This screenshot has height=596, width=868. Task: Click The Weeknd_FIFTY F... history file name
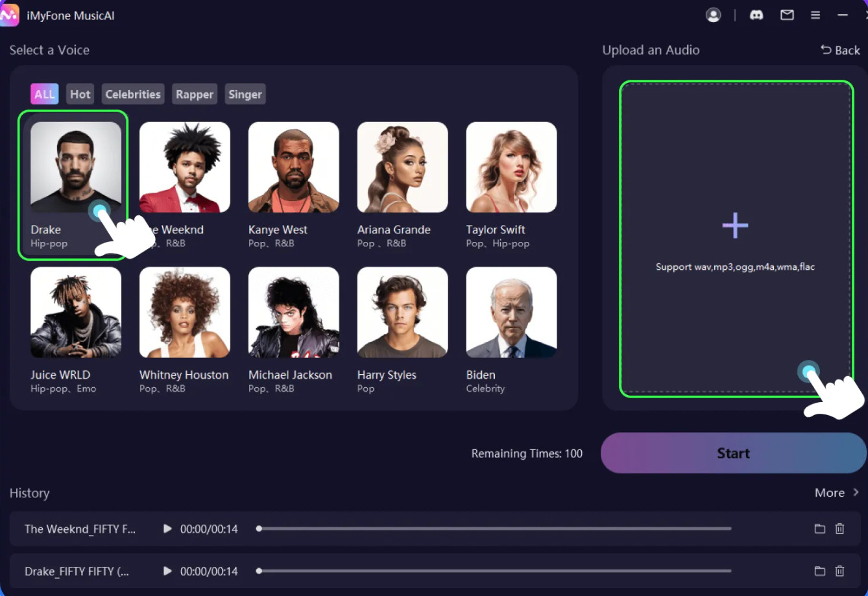tap(80, 529)
